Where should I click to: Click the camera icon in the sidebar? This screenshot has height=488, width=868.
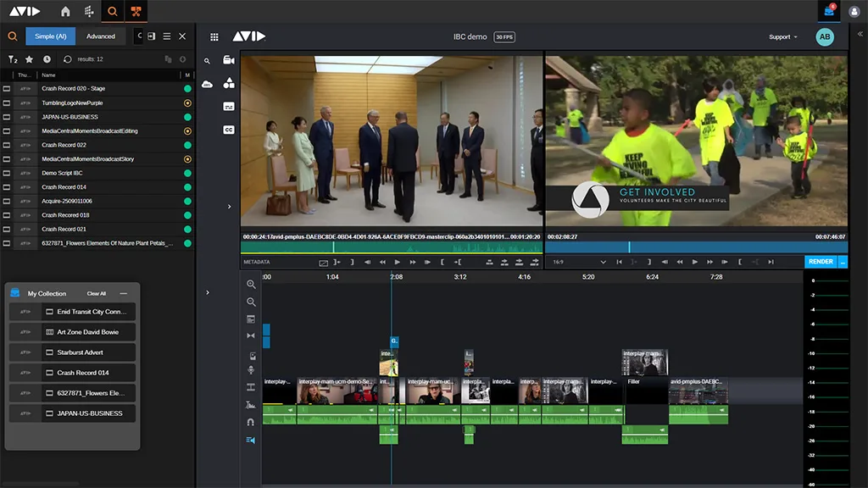click(x=228, y=60)
